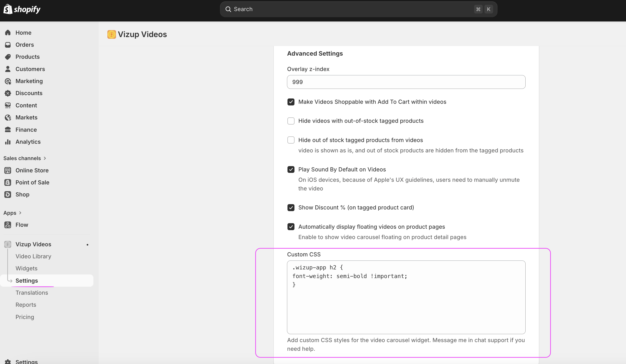Collapse the Vizup Videos app menu

point(33,244)
